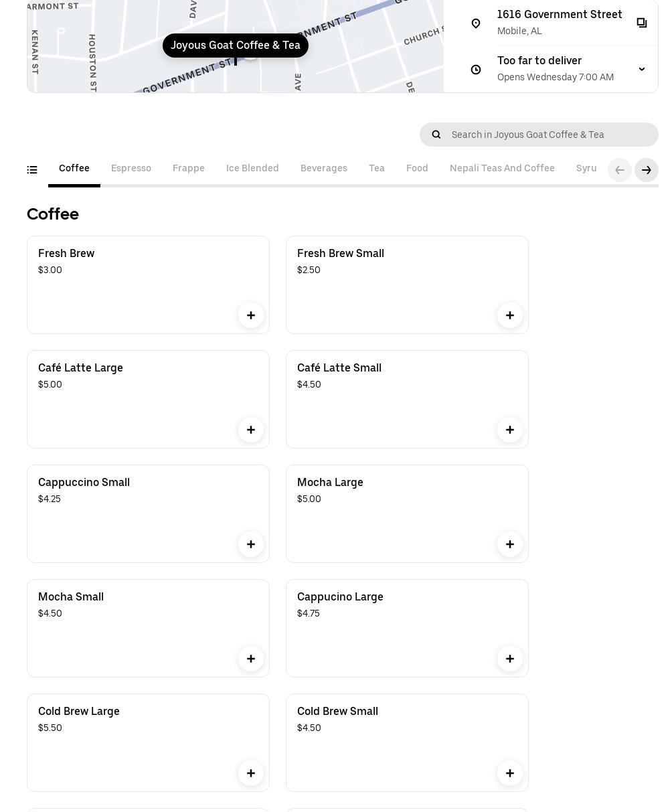Click plus button for Café Latte Large
The width and height of the screenshot is (672, 812).
251,430
